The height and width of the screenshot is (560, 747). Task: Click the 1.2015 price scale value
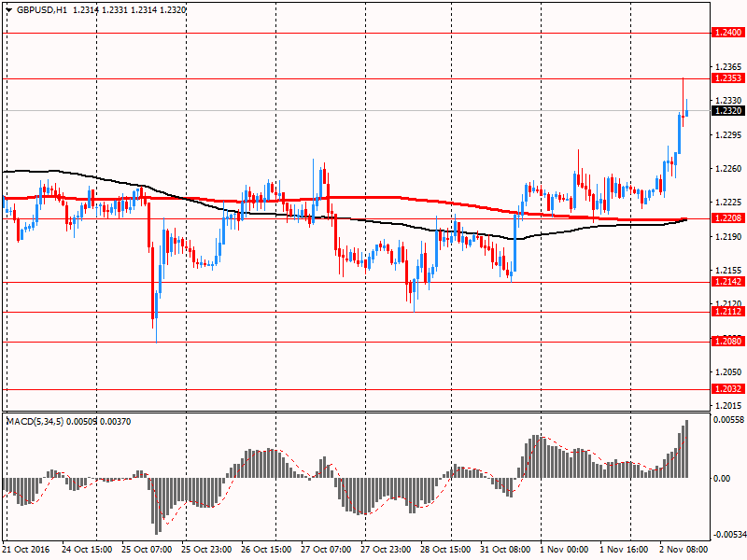click(x=728, y=406)
